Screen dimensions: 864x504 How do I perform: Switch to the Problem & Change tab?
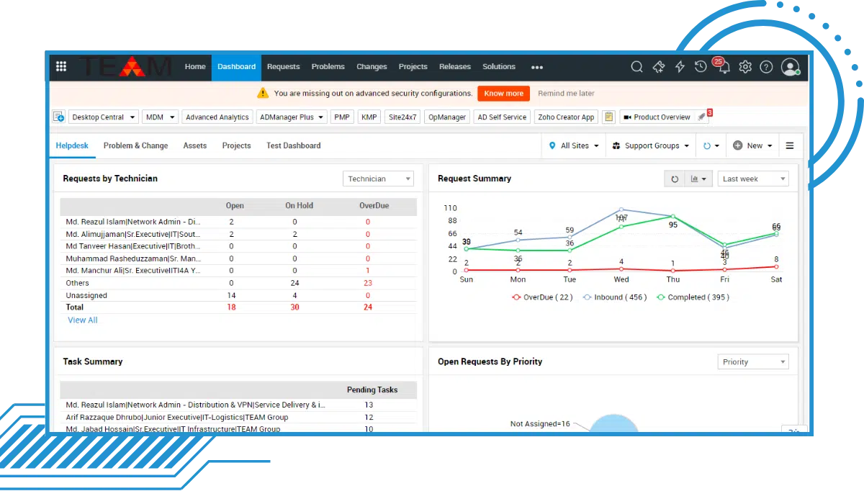click(x=135, y=145)
